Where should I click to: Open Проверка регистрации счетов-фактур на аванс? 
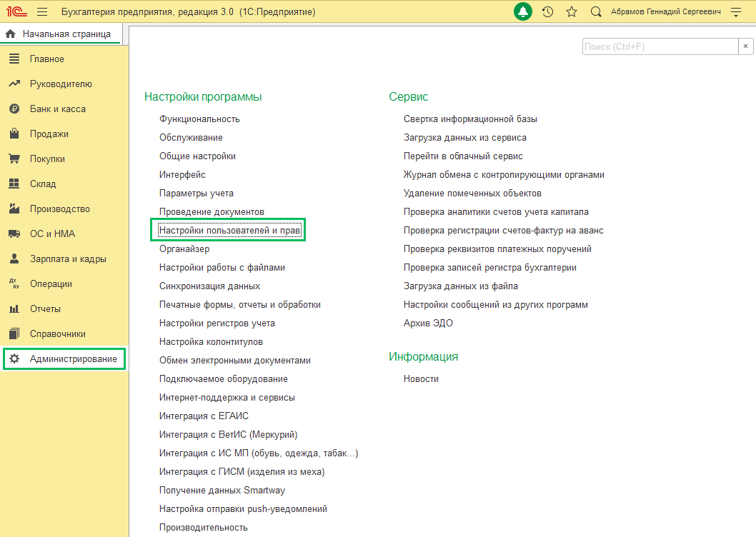coord(503,231)
